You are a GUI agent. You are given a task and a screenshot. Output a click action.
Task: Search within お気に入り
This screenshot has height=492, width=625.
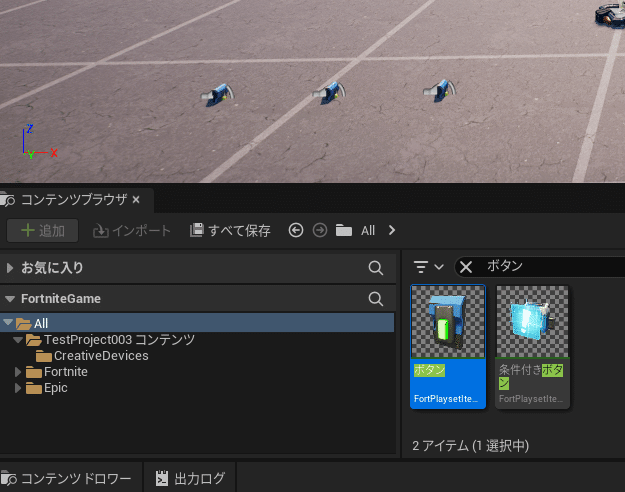375,268
